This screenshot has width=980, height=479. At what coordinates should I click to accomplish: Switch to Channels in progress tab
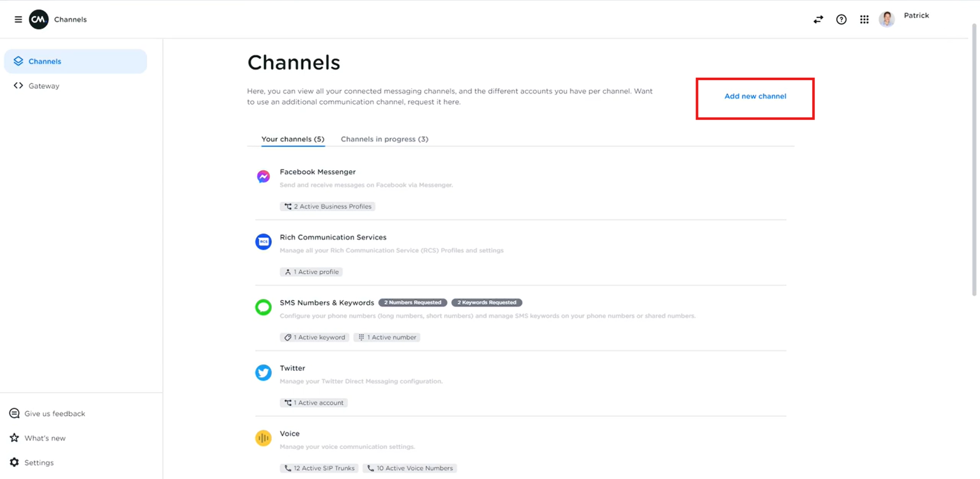click(384, 139)
